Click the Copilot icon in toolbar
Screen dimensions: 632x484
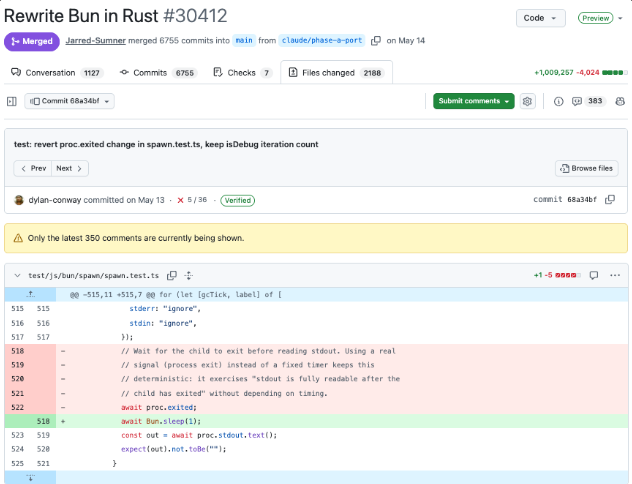(x=620, y=101)
